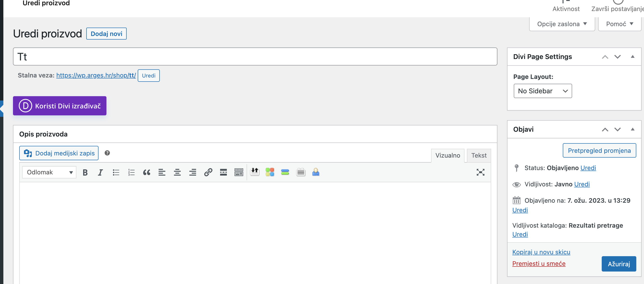Collapse the Divi Page Settings panel

(x=633, y=57)
